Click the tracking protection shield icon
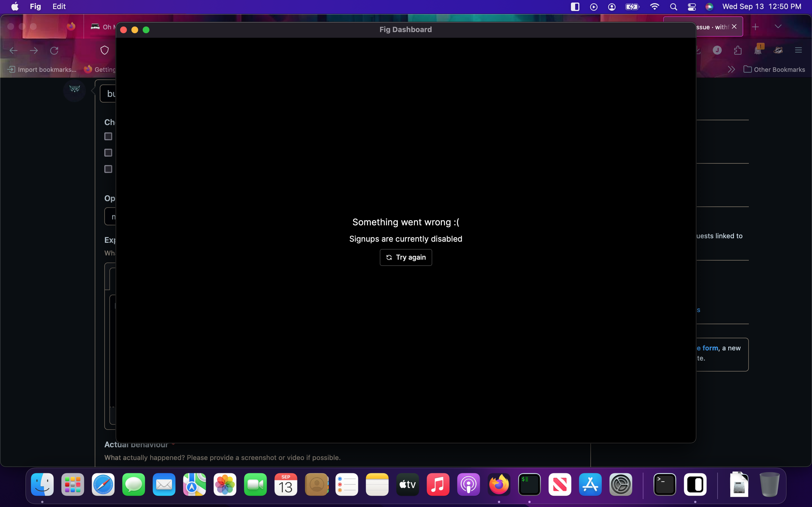The width and height of the screenshot is (812, 507). click(104, 50)
